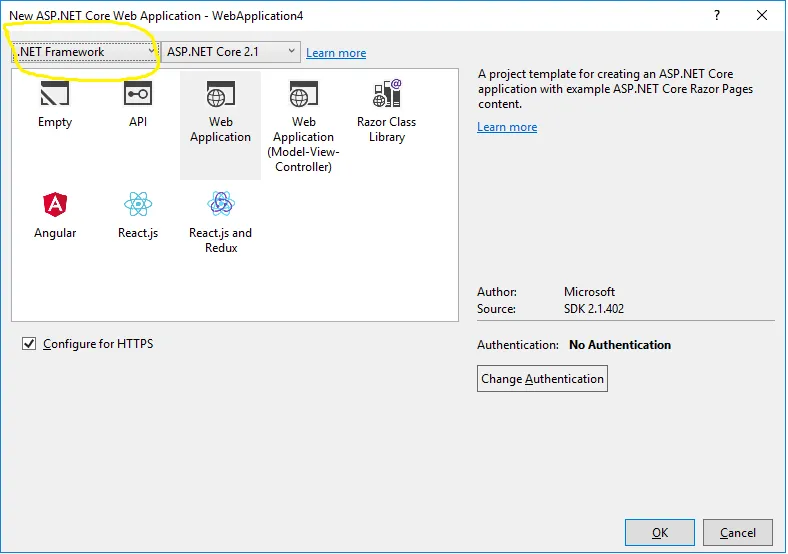Click the Authentication: label
Image resolution: width=788 pixels, height=554 pixels.
[x=518, y=345]
